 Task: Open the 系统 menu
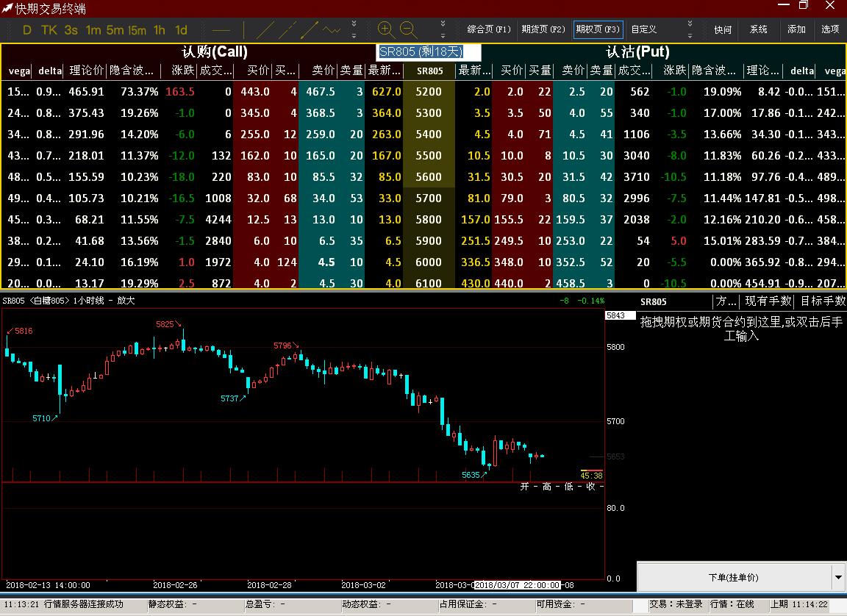[x=759, y=29]
